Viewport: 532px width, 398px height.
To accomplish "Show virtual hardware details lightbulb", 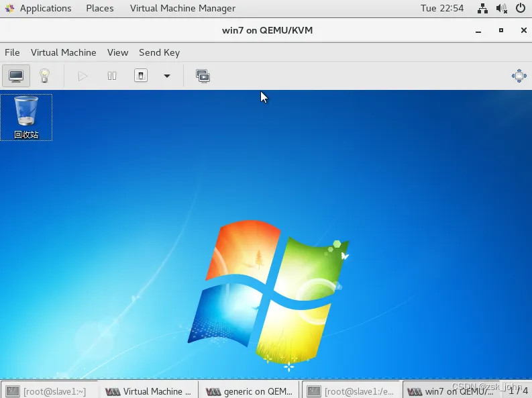I will click(44, 76).
